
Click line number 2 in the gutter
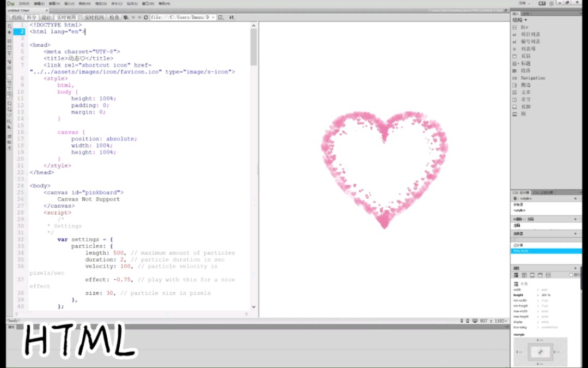[19, 32]
